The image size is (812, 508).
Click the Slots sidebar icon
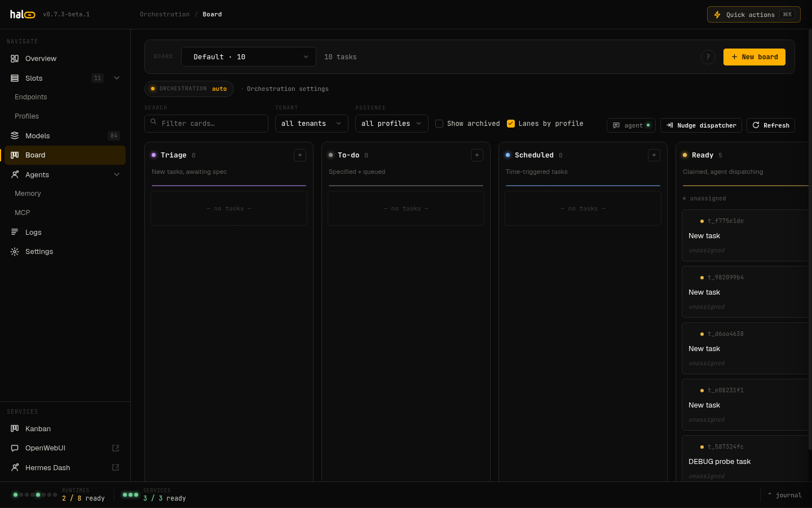[x=15, y=78]
